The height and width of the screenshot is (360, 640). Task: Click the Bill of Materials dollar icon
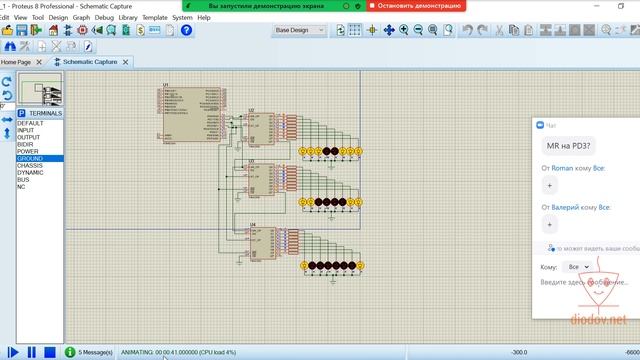click(x=140, y=30)
